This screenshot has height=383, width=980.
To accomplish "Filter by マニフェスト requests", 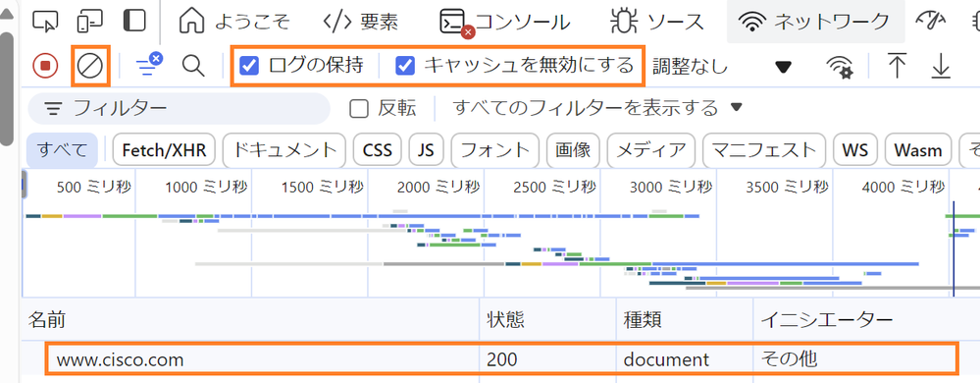I will 764,150.
